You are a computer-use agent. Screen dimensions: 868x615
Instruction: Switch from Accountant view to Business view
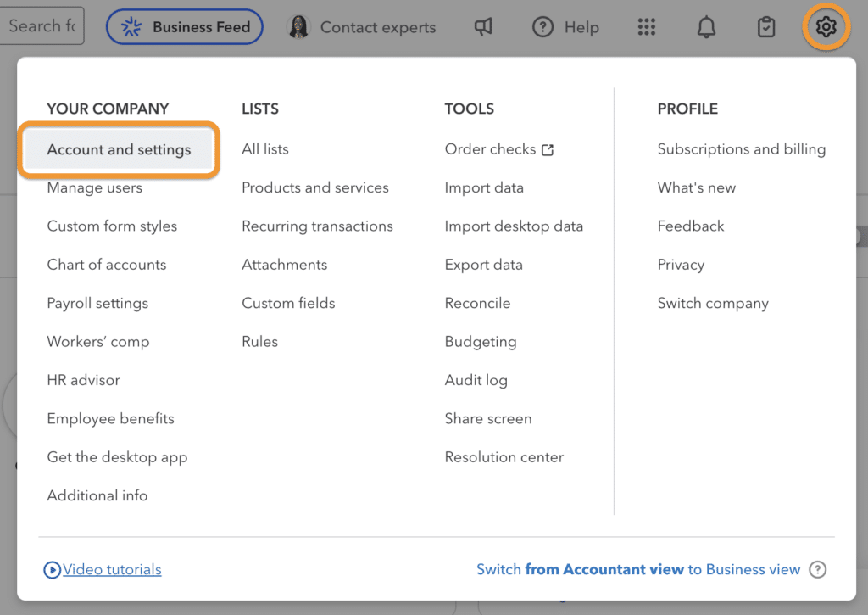638,569
